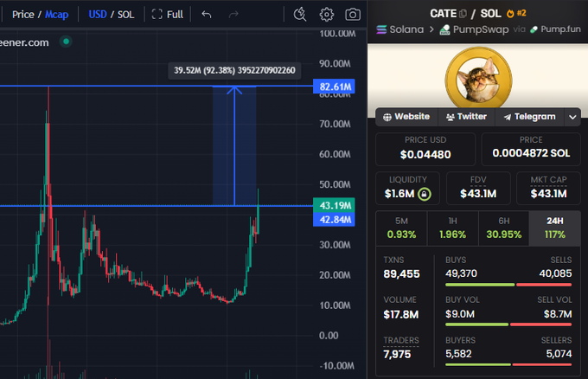Select the 24H timeframe tab
588x379 pixels.
tap(554, 228)
